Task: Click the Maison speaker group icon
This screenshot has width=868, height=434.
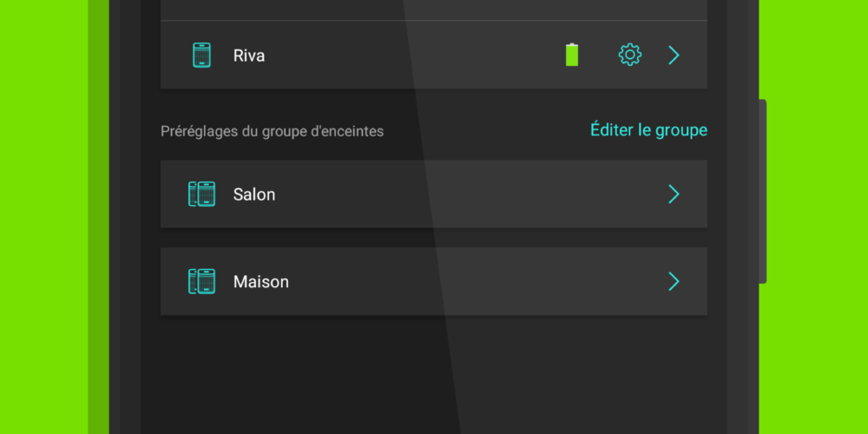Action: [x=201, y=281]
